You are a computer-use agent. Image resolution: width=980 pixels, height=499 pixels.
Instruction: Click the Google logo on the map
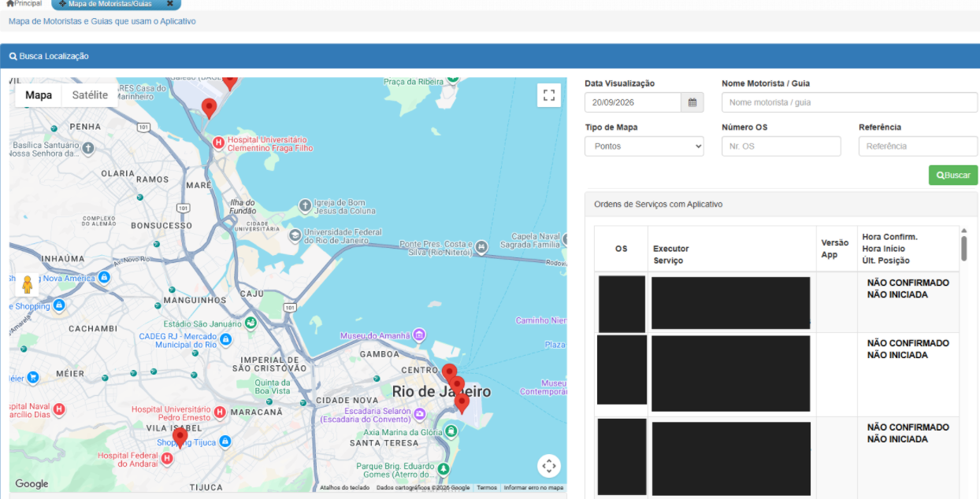point(32,484)
